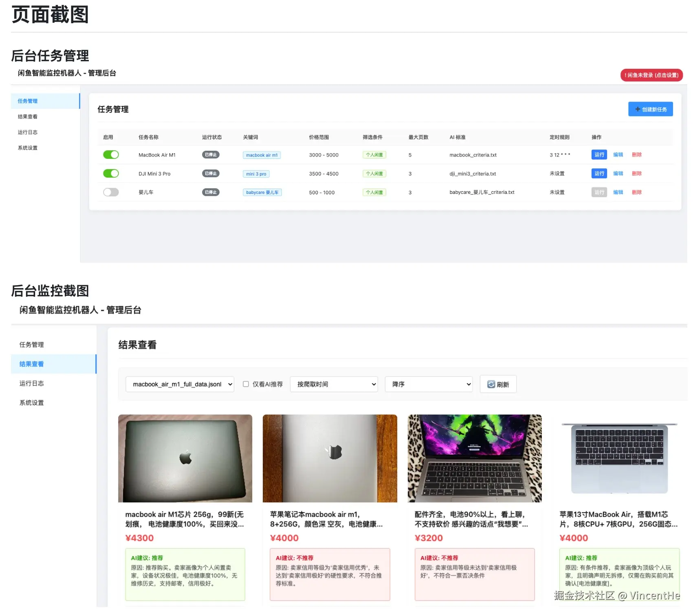
Task: Click 编辑 for the DJI Mini 3 Pro task
Action: click(618, 173)
